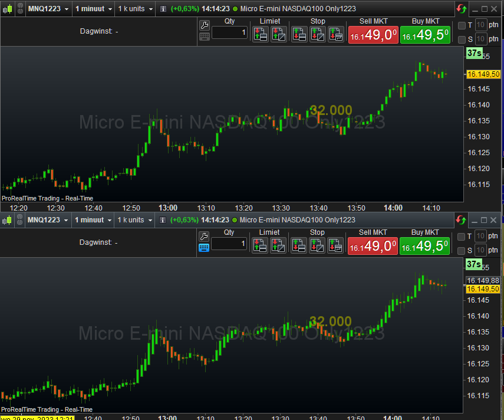Click 37s countdown label in bottom chart
This screenshot has width=504, height=420.
474,264
